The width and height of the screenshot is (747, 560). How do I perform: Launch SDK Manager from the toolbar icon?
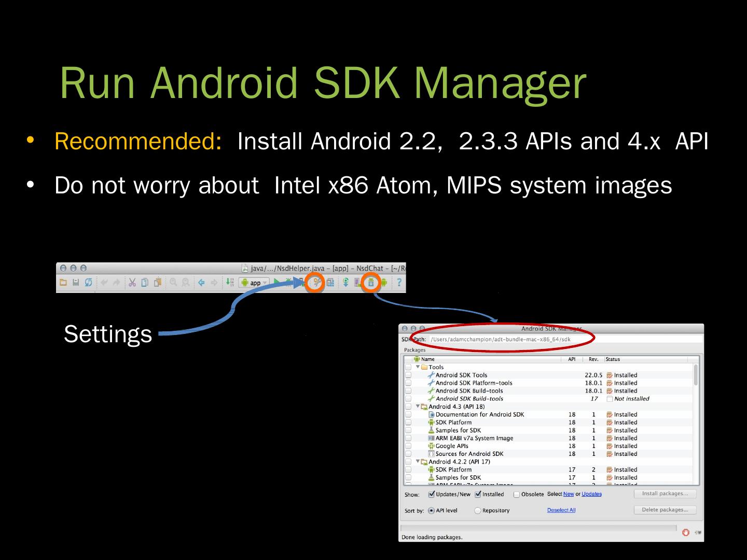371,283
